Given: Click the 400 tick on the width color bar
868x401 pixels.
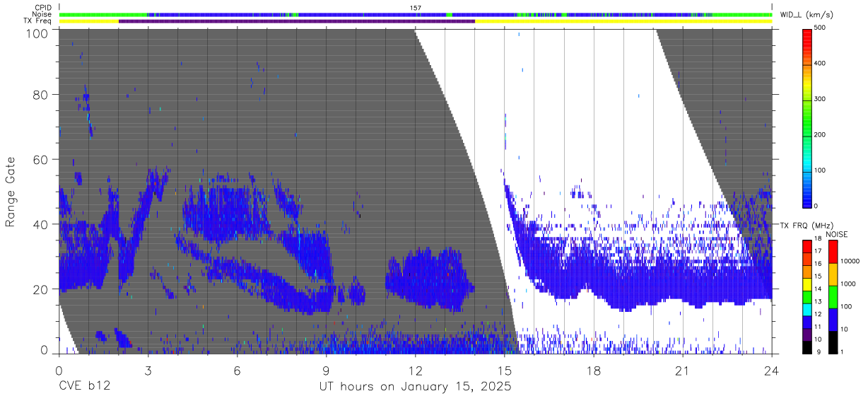Looking at the screenshot, I should (821, 64).
